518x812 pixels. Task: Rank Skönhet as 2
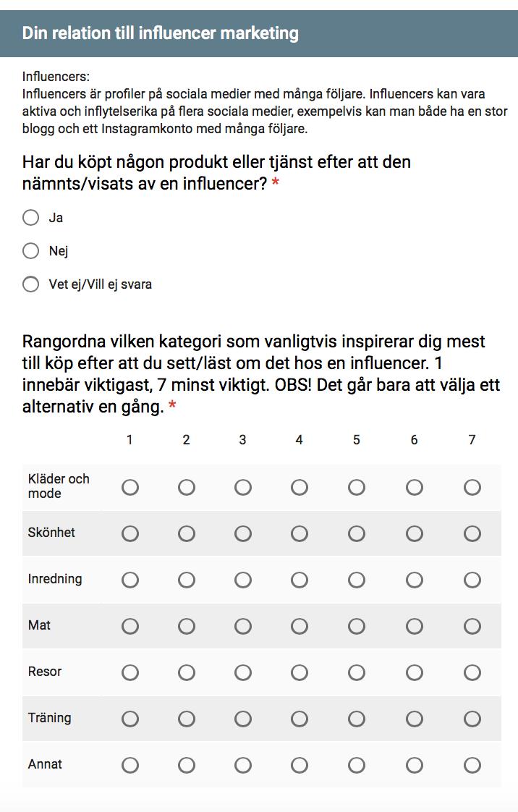tap(187, 533)
